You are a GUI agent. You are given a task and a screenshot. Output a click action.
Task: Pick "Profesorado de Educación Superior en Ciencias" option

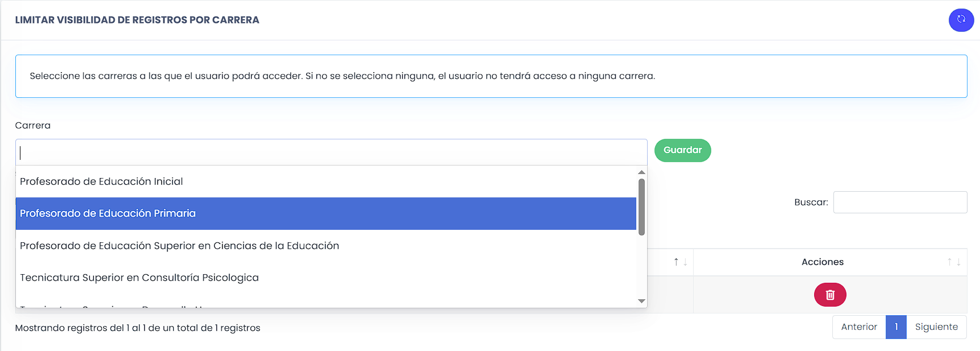click(x=179, y=246)
